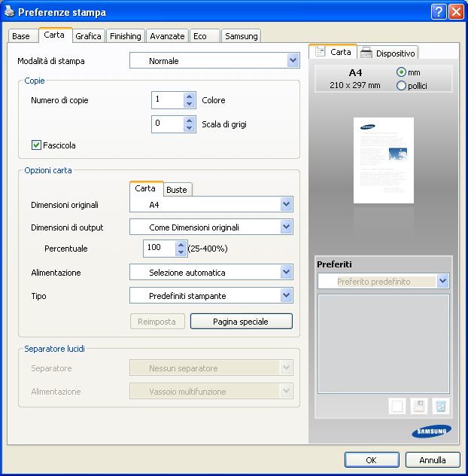Increase Colore copies with up arrow

[190, 96]
